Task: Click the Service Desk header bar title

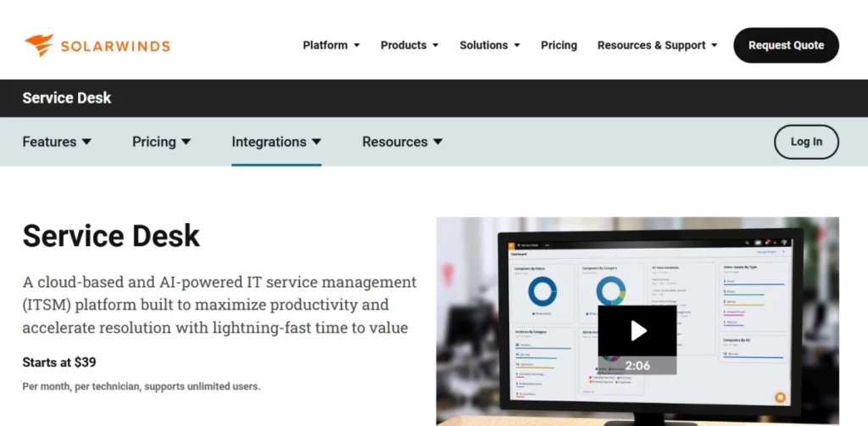Action: point(66,98)
